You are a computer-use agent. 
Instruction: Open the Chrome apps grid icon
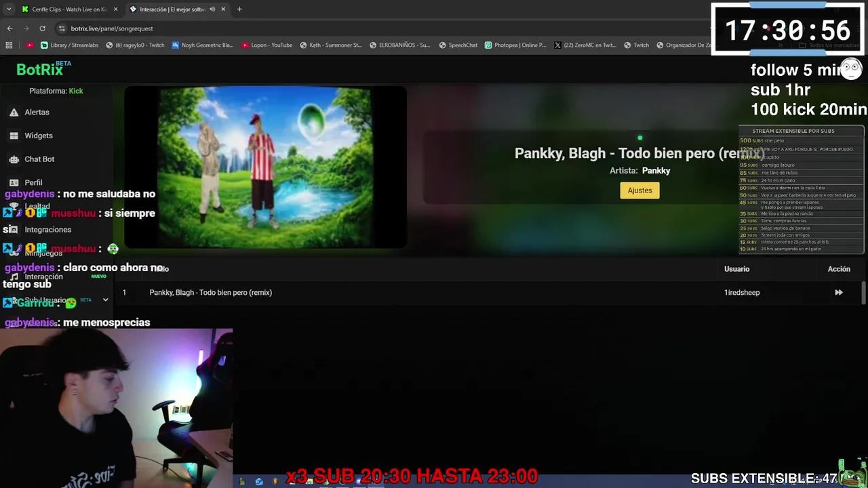tap(9, 45)
